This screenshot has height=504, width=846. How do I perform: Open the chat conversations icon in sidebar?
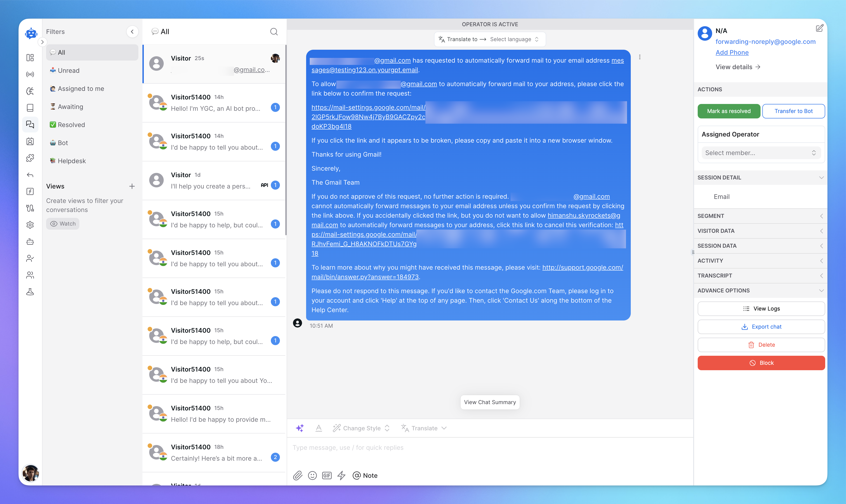coord(30,125)
